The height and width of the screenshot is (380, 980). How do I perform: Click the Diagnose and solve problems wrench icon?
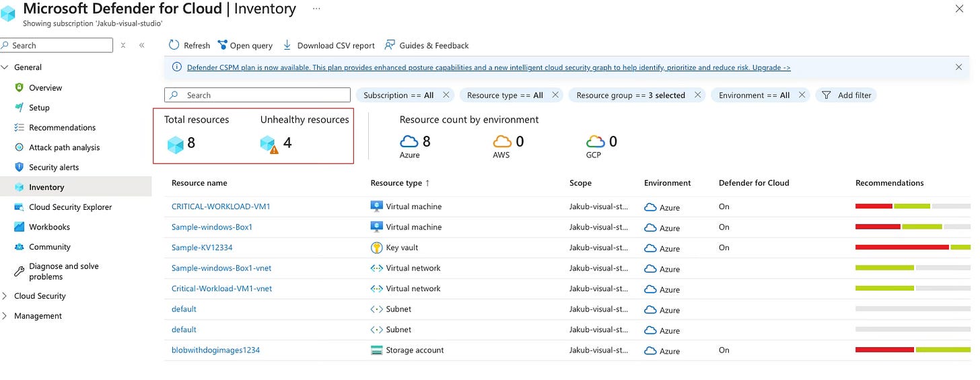(19, 271)
